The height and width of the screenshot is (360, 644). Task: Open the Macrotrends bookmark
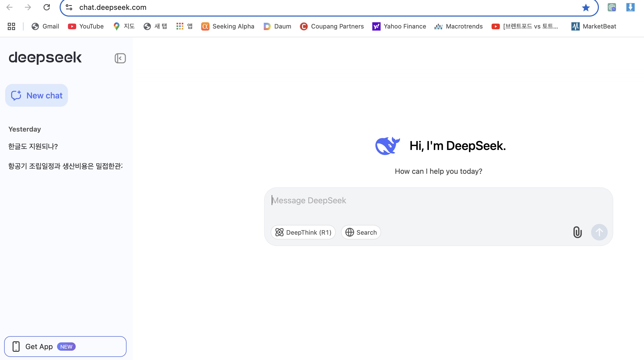click(x=459, y=26)
